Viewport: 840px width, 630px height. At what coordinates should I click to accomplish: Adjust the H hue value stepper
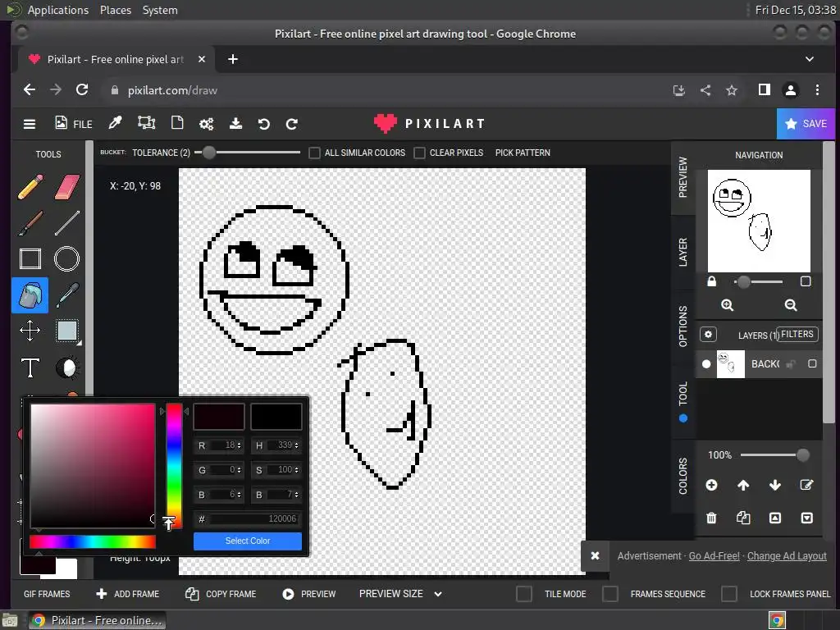[296, 445]
